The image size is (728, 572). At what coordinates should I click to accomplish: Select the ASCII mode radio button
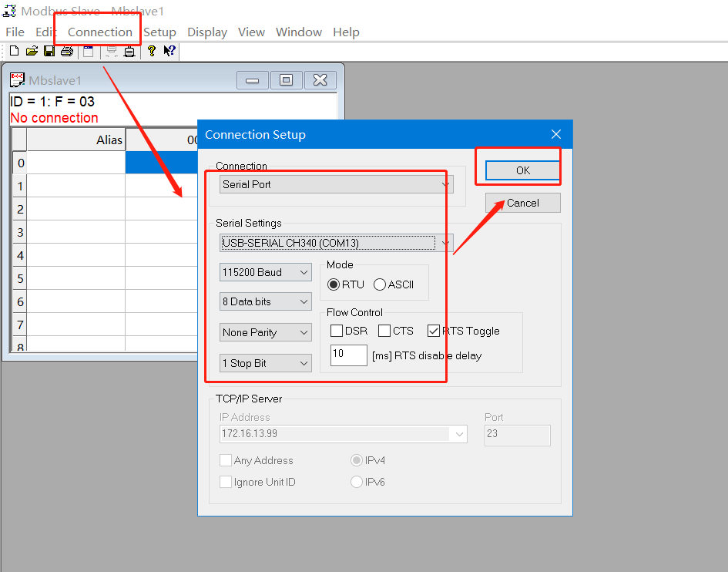(x=380, y=284)
